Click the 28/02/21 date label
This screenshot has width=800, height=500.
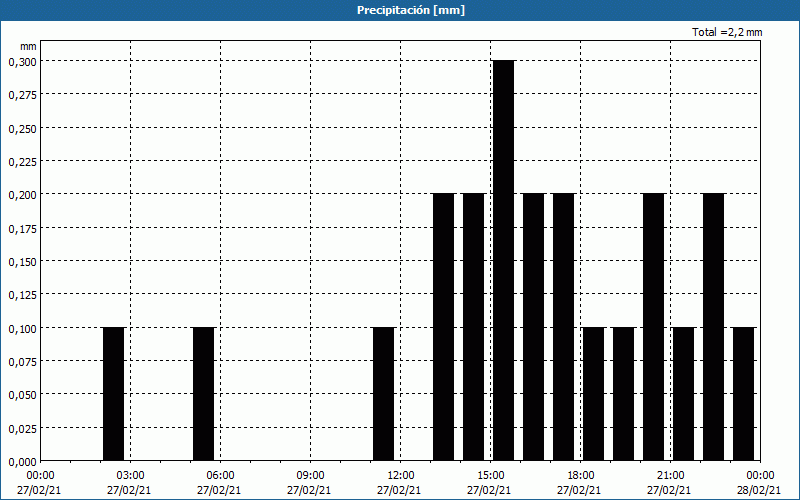[759, 490]
